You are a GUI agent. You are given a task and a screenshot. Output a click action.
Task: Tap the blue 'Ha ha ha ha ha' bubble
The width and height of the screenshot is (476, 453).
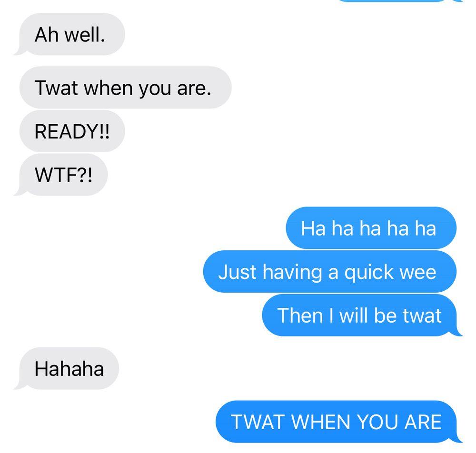pyautogui.click(x=371, y=228)
